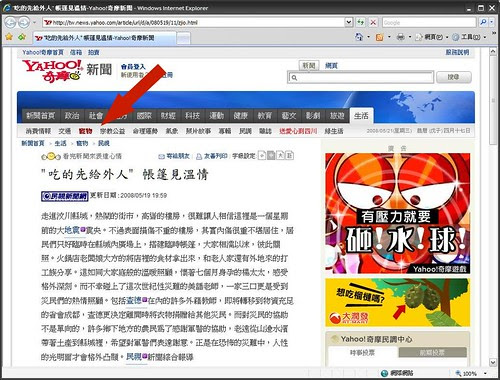Open Favorites Center star icon
500x380 pixels.
(x=9, y=37)
